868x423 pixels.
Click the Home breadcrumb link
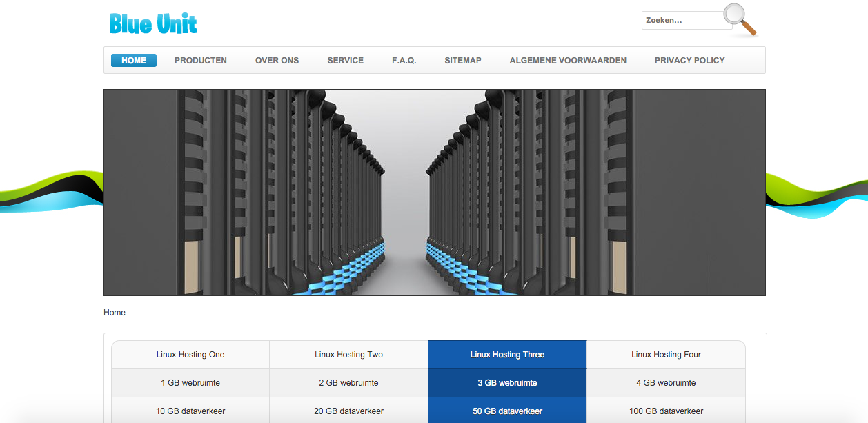click(x=115, y=313)
